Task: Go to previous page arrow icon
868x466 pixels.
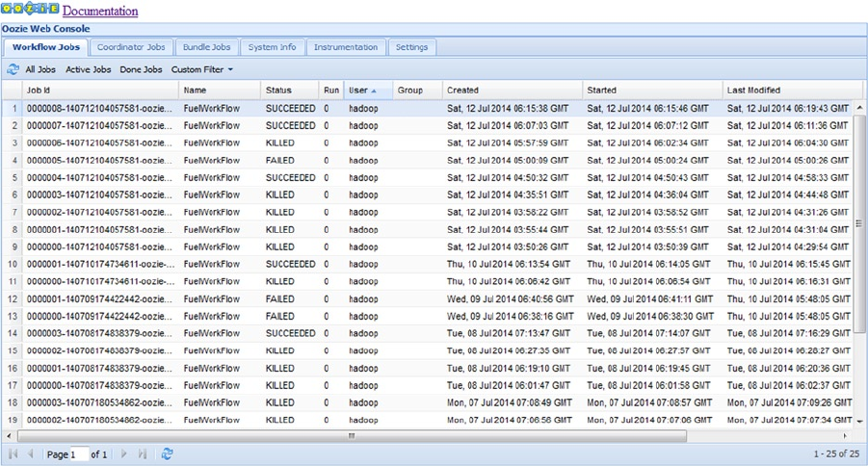Action: [x=31, y=453]
